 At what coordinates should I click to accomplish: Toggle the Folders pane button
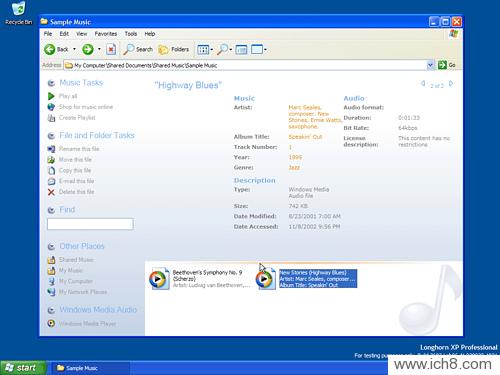tap(174, 49)
